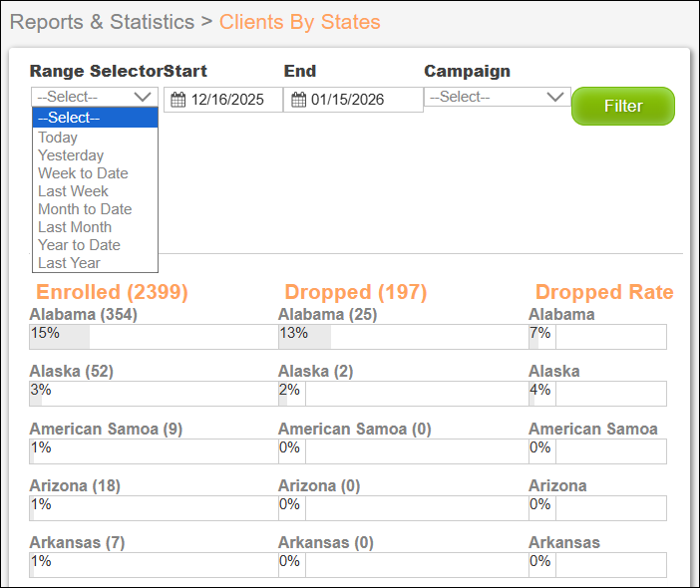Image resolution: width=700 pixels, height=588 pixels.
Task: Click Alabama enrolled 15% bar
Action: coord(154,337)
